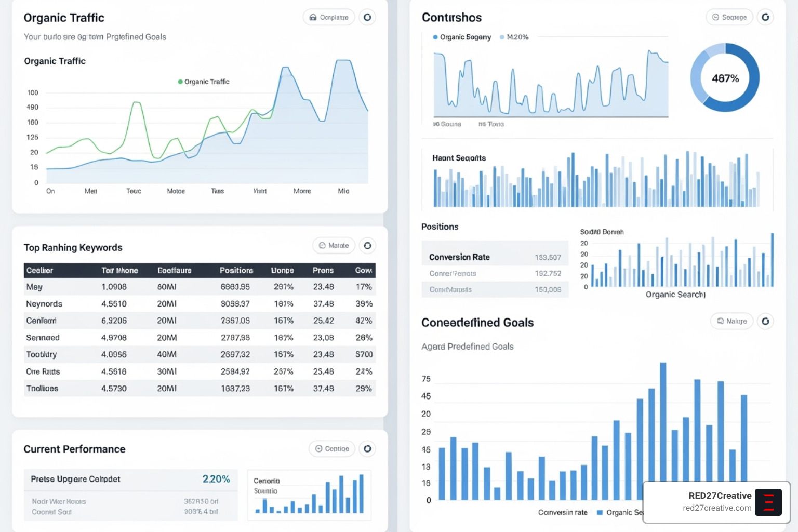Image resolution: width=798 pixels, height=532 pixels.
Task: Click the refresh icon in the Organic Traffic card
Action: point(367,17)
